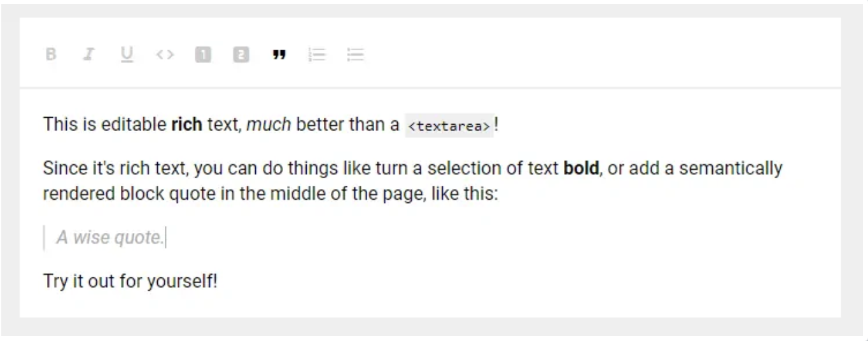The width and height of the screenshot is (868, 341).
Task: Apply inline code formatting
Action: (164, 55)
